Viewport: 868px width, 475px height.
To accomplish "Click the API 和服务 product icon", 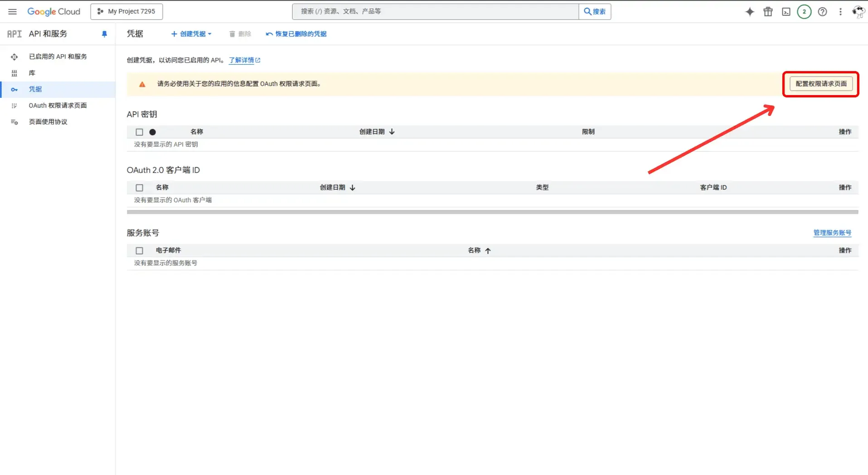I will click(15, 34).
